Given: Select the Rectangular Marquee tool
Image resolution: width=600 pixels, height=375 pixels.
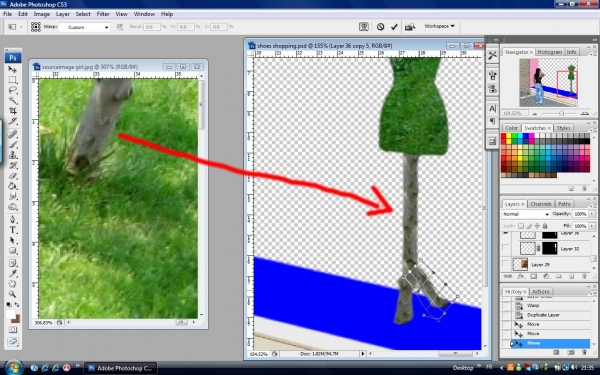Looking at the screenshot, I should [13, 80].
